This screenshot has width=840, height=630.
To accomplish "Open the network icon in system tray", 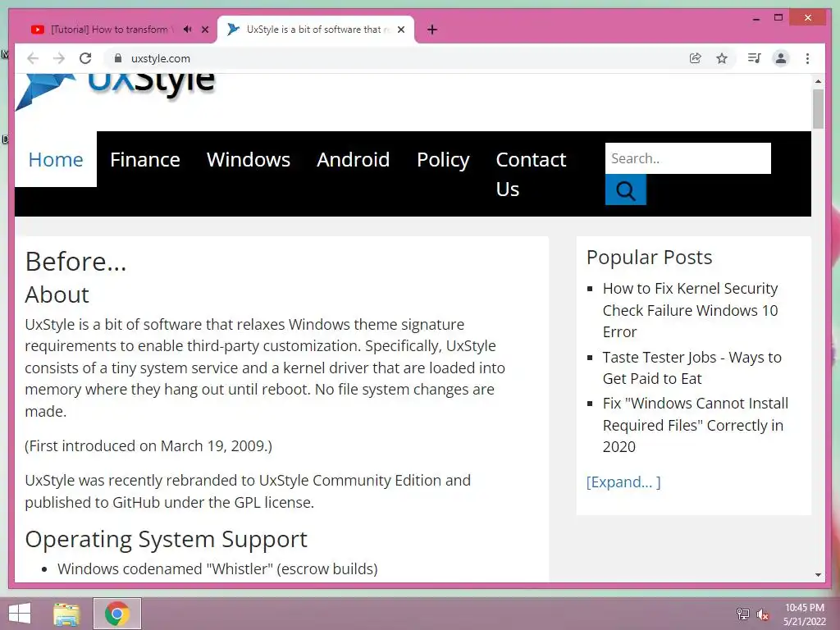I will [743, 614].
